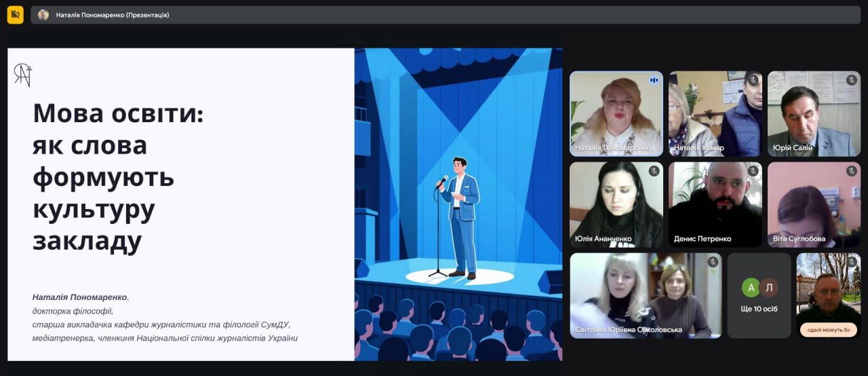The height and width of the screenshot is (376, 868).
Task: Click muted mic icon on Віта Суглобова's tile
Action: 851,171
